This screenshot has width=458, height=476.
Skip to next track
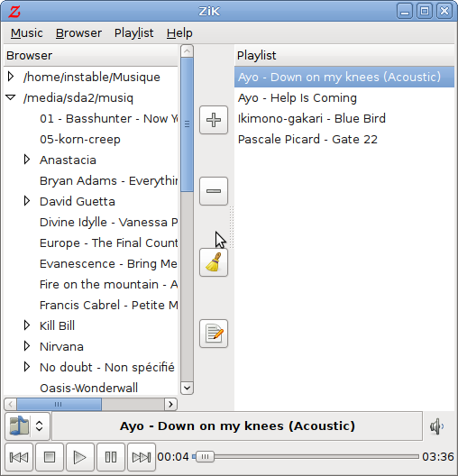pos(142,457)
